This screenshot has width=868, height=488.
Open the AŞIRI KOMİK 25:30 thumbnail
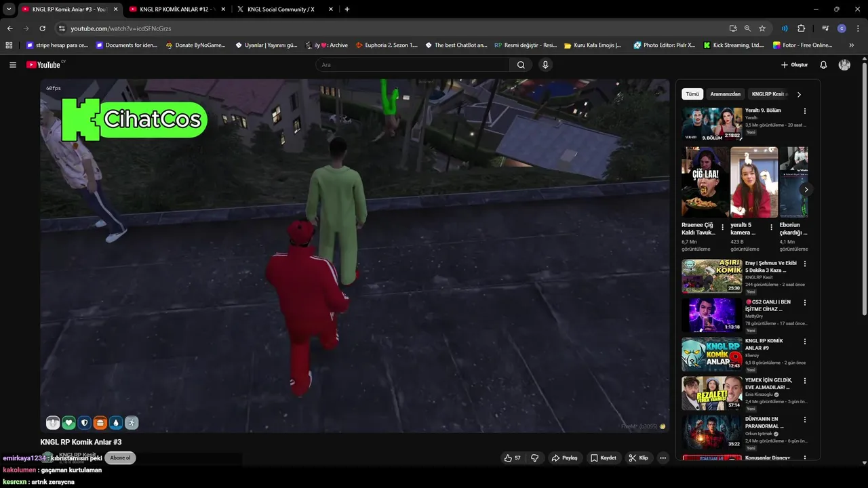coord(711,276)
